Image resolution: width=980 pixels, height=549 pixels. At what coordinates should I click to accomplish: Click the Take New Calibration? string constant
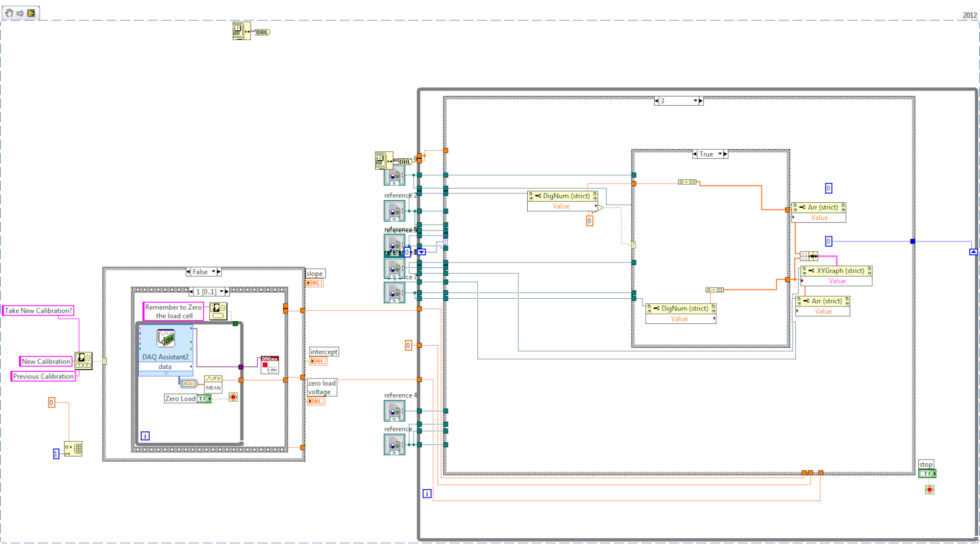click(x=38, y=310)
